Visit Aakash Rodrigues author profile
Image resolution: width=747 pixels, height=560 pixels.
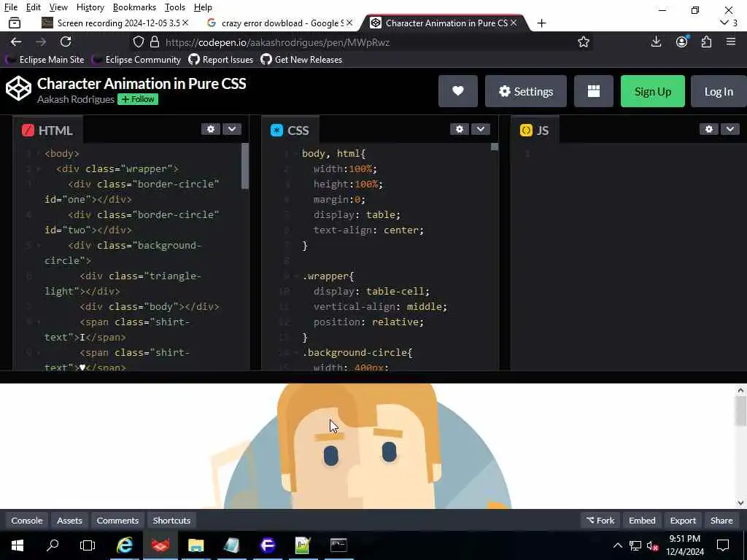76,99
